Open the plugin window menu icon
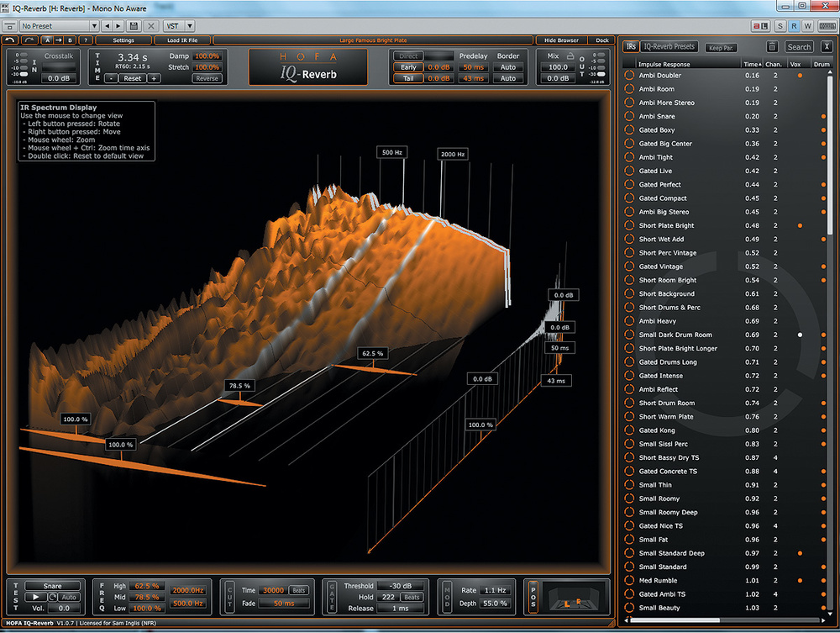Viewport: 840px width, 633px height. (x=9, y=26)
